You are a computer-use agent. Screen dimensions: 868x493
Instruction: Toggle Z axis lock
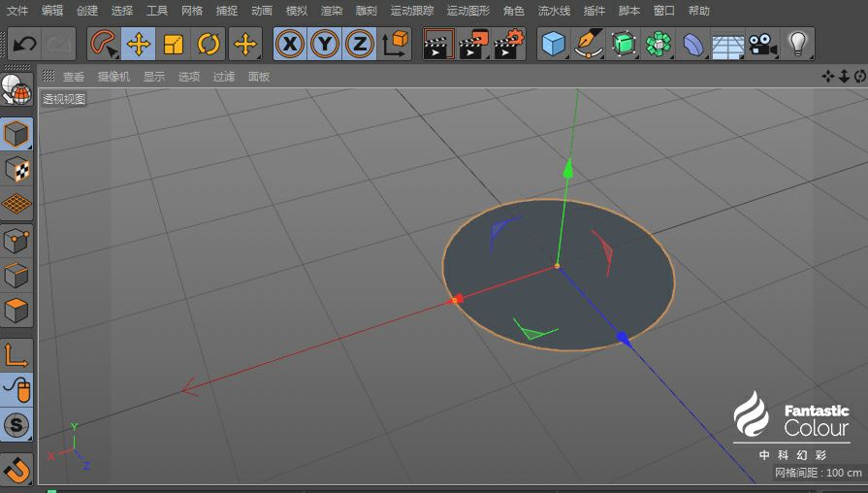click(x=360, y=44)
